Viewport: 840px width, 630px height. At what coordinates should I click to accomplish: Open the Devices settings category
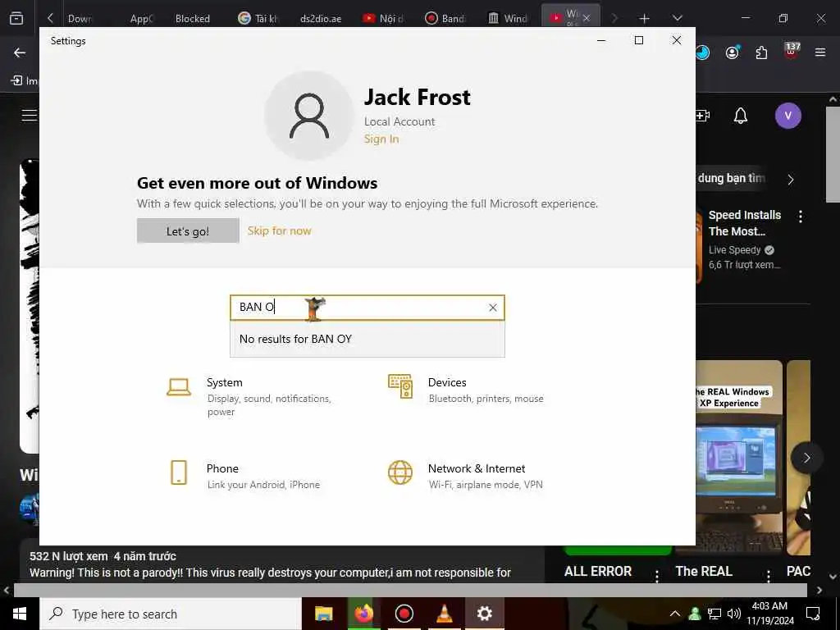click(466, 390)
